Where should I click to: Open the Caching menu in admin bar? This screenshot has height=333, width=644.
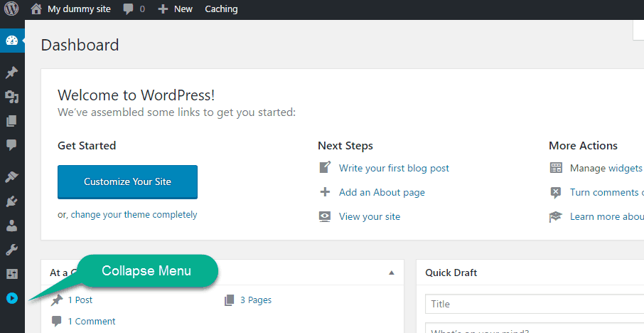point(221,9)
